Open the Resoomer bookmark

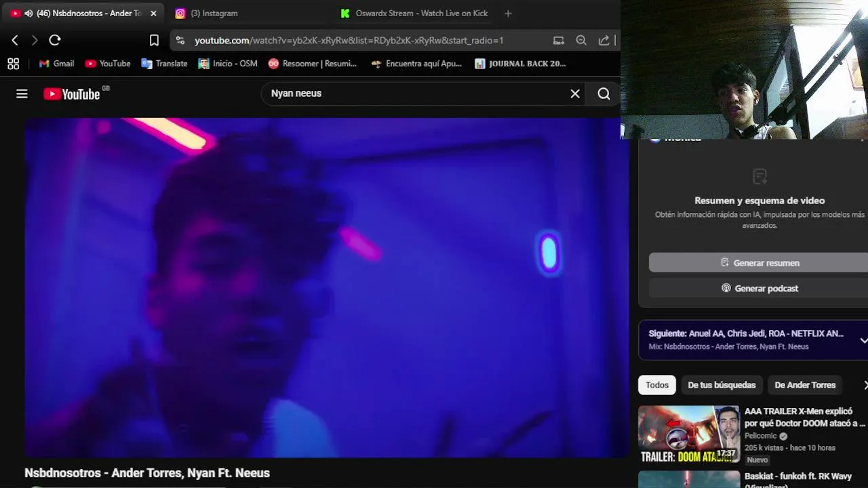coord(312,64)
